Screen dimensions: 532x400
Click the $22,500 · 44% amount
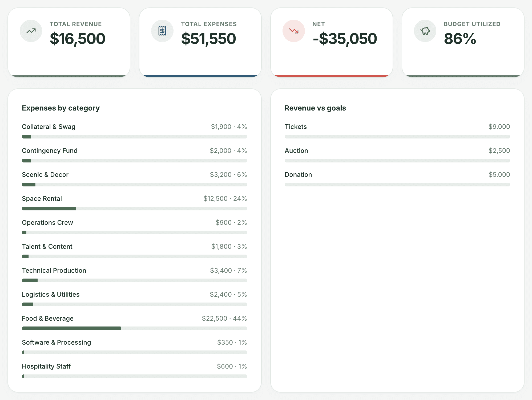[224, 319]
